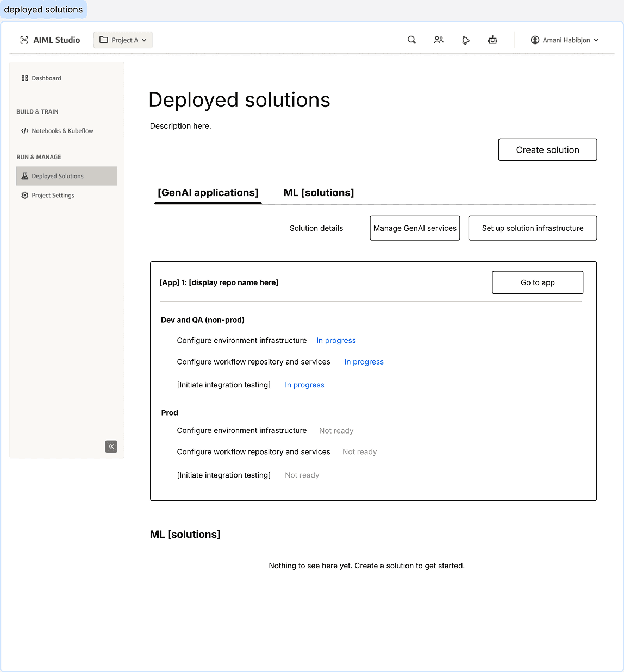624x672 pixels.
Task: Switch to the [GenAI applications] tab
Action: 208,193
